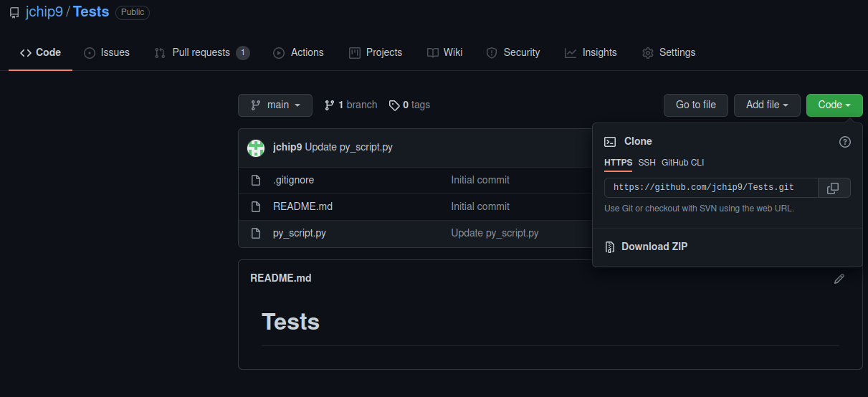The width and height of the screenshot is (868, 397).
Task: Open the Pull requests tab
Action: tap(202, 52)
